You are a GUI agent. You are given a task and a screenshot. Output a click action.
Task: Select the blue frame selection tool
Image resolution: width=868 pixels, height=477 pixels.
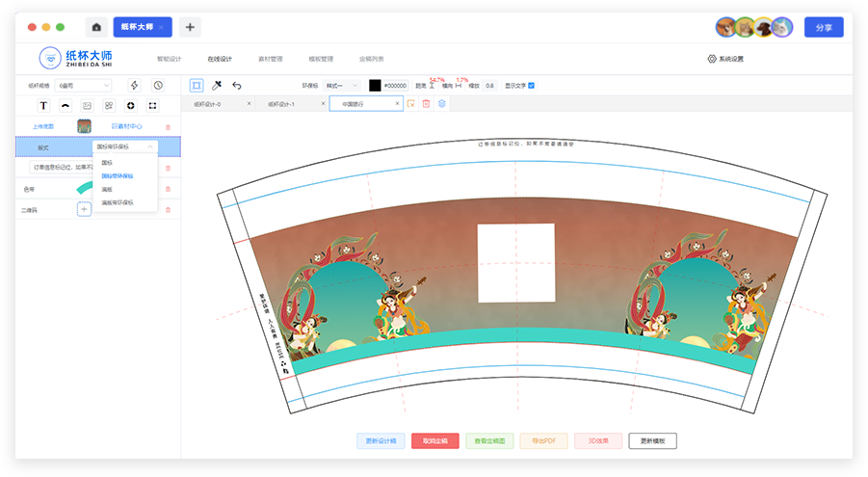197,86
